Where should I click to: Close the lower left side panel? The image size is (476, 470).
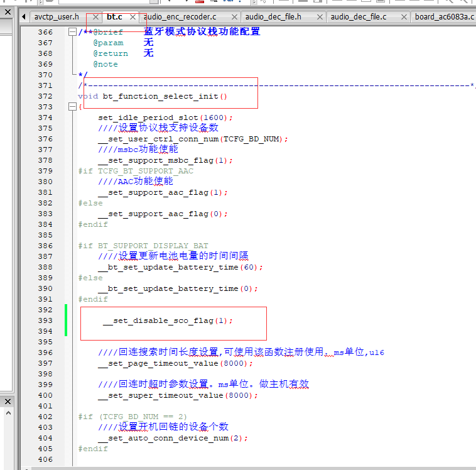pos(8,402)
